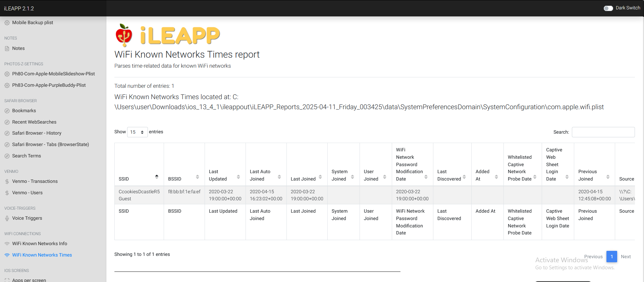
Task: Open Safari Browser - History report
Action: point(37,133)
